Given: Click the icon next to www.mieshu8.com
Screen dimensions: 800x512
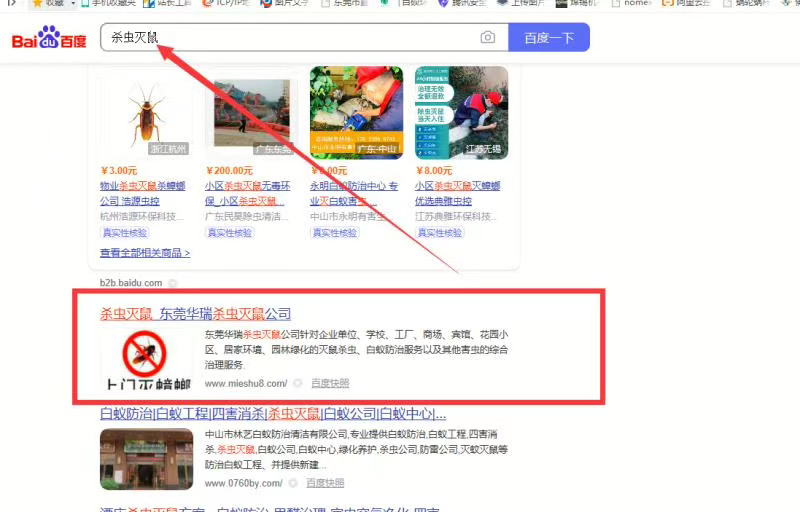Looking at the screenshot, I should tap(298, 383).
